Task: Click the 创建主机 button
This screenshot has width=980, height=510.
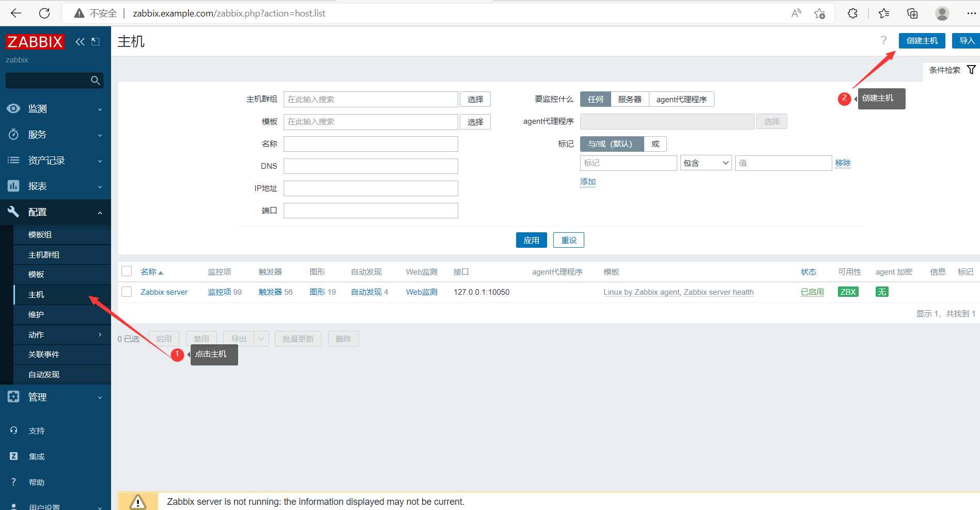Action: [922, 41]
